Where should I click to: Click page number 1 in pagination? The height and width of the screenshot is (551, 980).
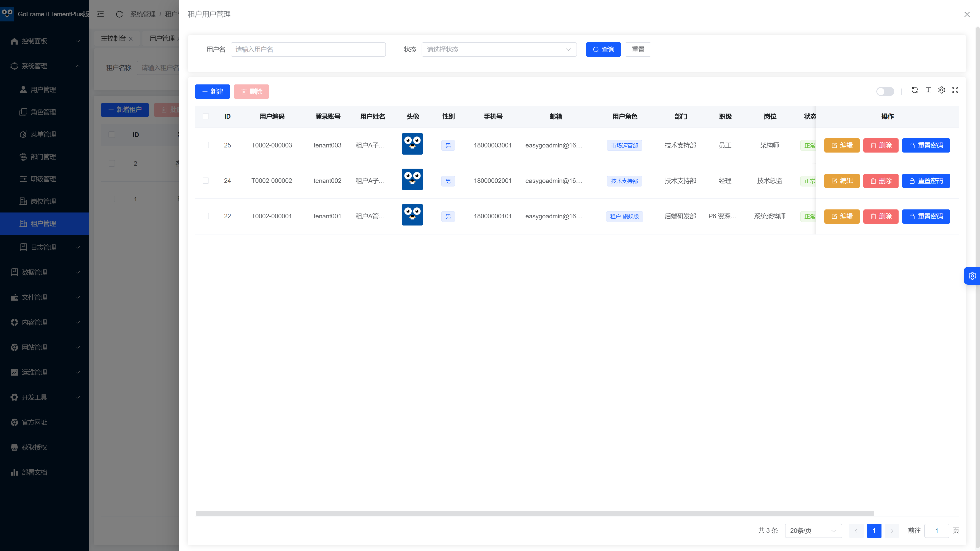click(x=874, y=531)
